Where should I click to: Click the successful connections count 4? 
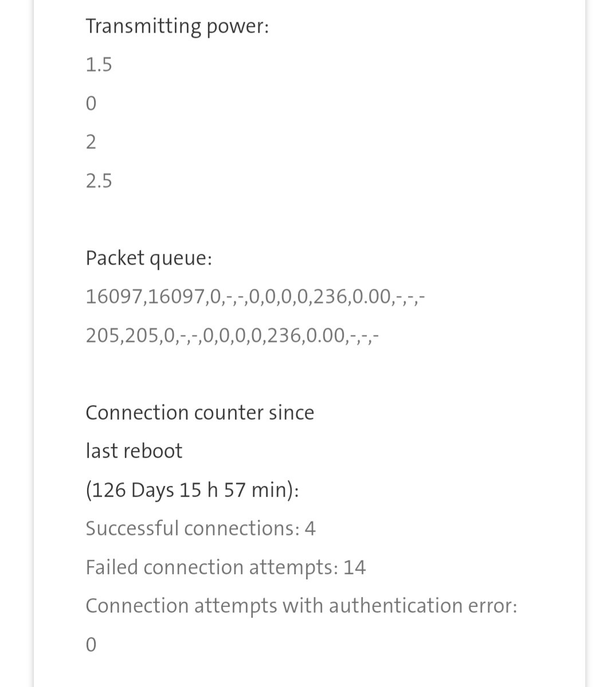pos(310,528)
